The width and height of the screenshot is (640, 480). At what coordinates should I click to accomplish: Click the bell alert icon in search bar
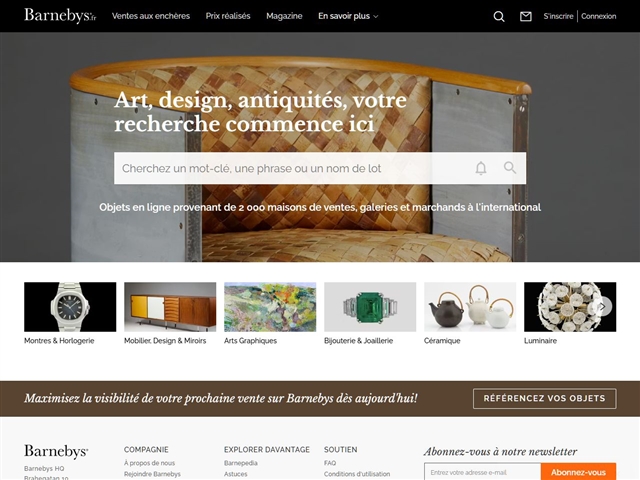point(481,168)
